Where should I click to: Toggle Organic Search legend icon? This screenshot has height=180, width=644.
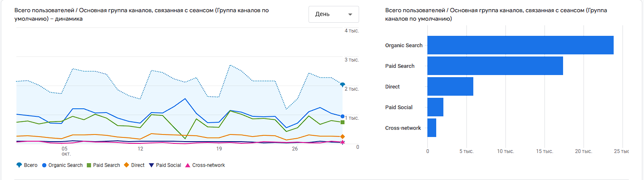44,165
